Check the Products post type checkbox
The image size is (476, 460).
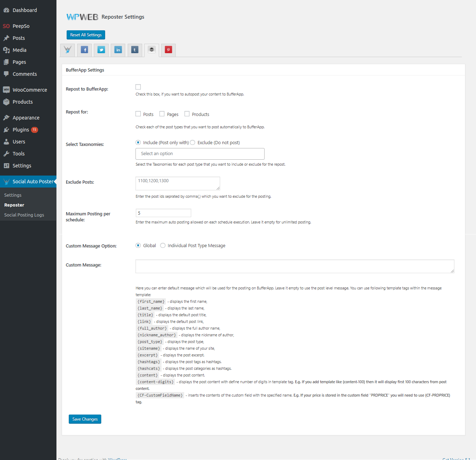coord(187,114)
